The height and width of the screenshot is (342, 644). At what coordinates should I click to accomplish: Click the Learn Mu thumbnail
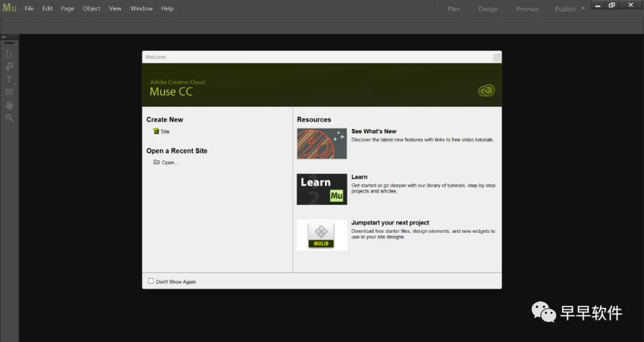321,189
